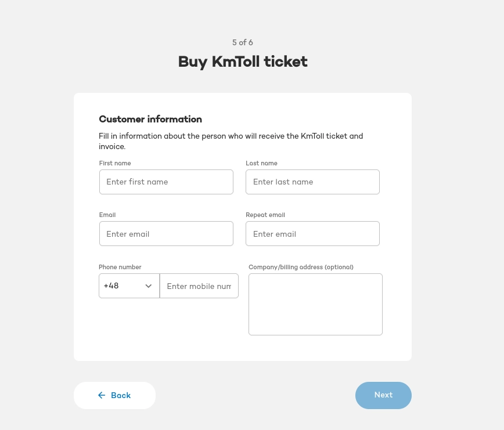Click the "Phone number" label text
504x430 pixels.
[x=120, y=267]
